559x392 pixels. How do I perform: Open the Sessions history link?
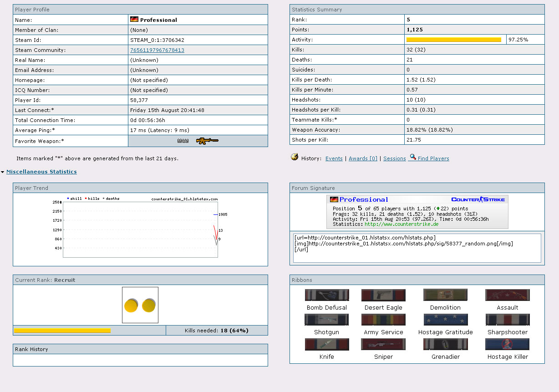coord(394,158)
